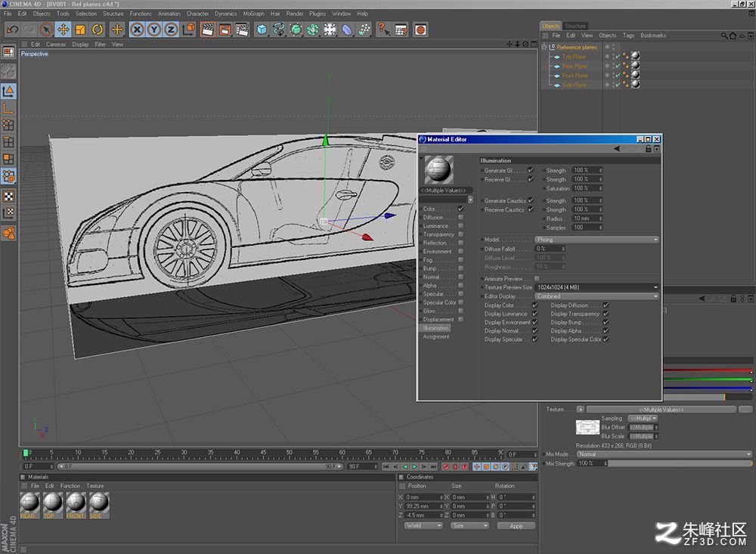Toggle the Color channel checkbox
This screenshot has width=756, height=554.
[461, 209]
